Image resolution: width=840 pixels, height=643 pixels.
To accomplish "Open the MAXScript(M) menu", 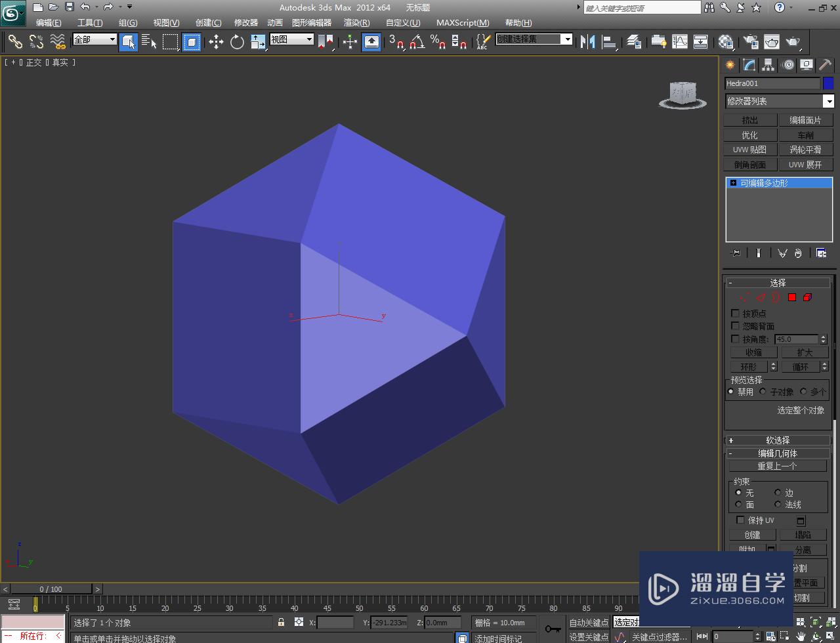I will click(463, 22).
